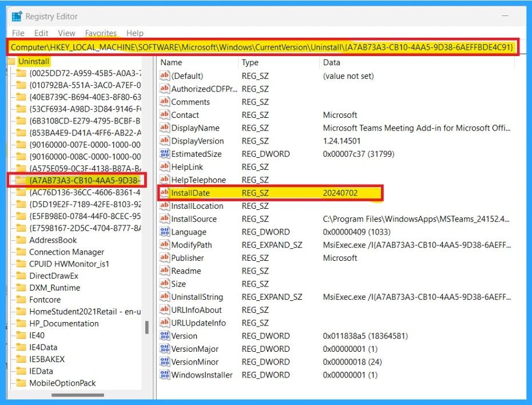Open the Edit menu
This screenshot has width=532, height=405.
click(x=41, y=33)
